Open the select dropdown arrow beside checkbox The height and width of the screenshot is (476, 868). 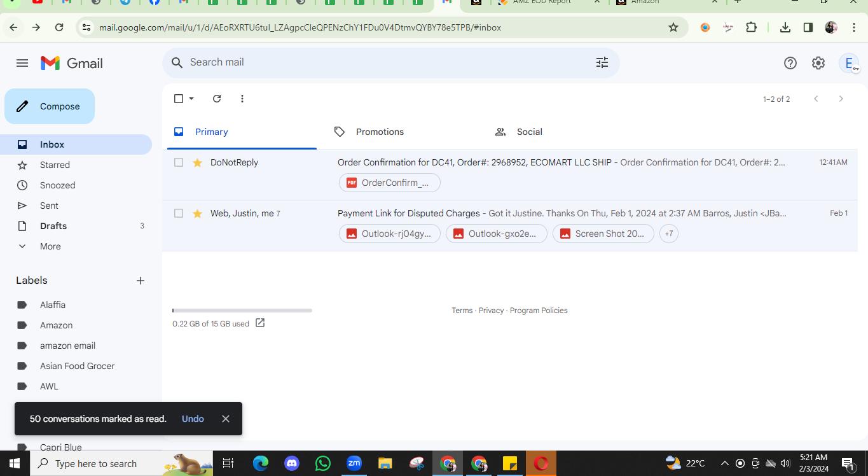(x=191, y=99)
